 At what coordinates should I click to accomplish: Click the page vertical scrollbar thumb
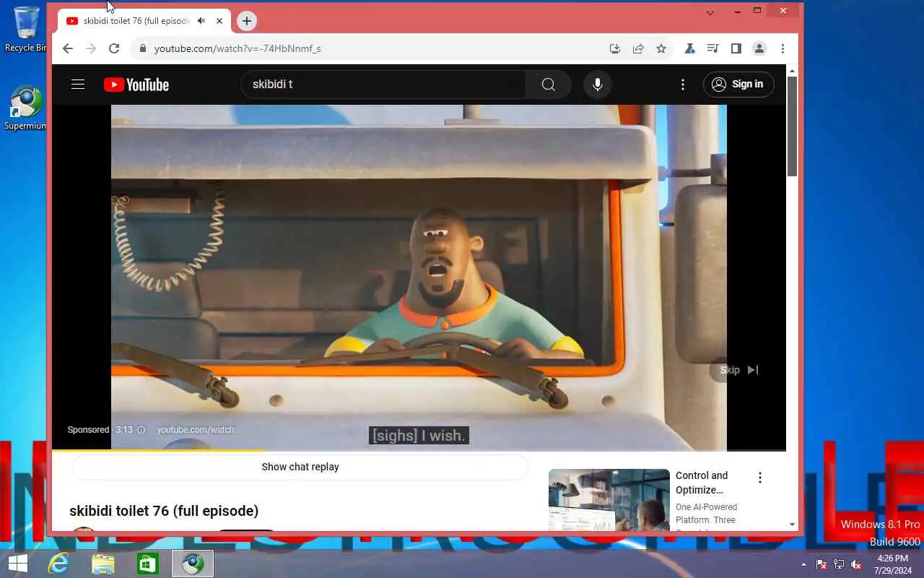792,126
